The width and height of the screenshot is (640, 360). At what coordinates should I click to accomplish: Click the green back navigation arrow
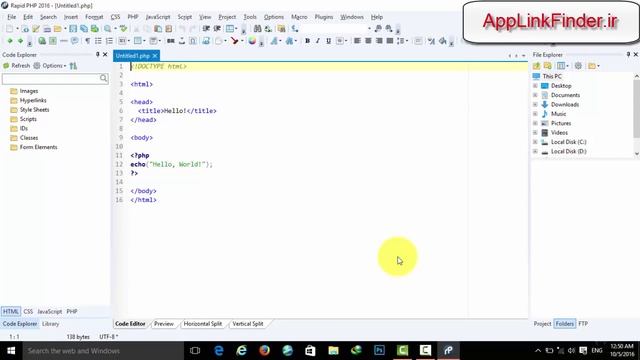(x=9, y=41)
